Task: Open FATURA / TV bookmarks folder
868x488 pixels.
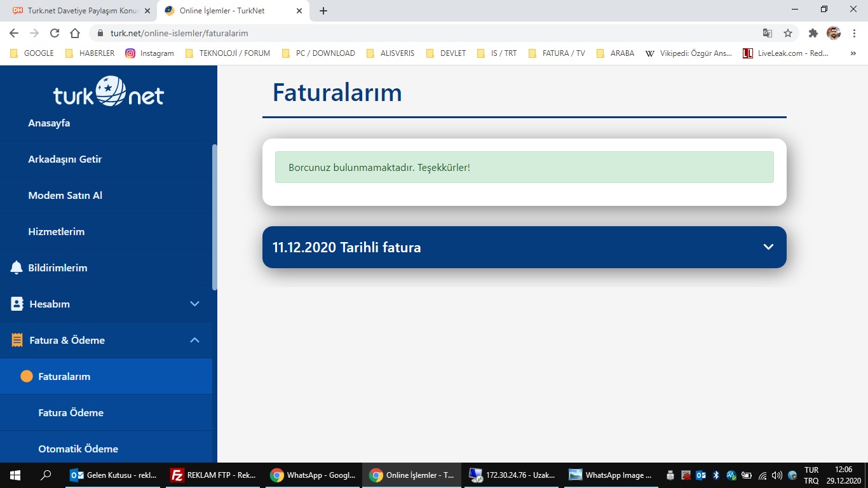Action: pyautogui.click(x=557, y=53)
